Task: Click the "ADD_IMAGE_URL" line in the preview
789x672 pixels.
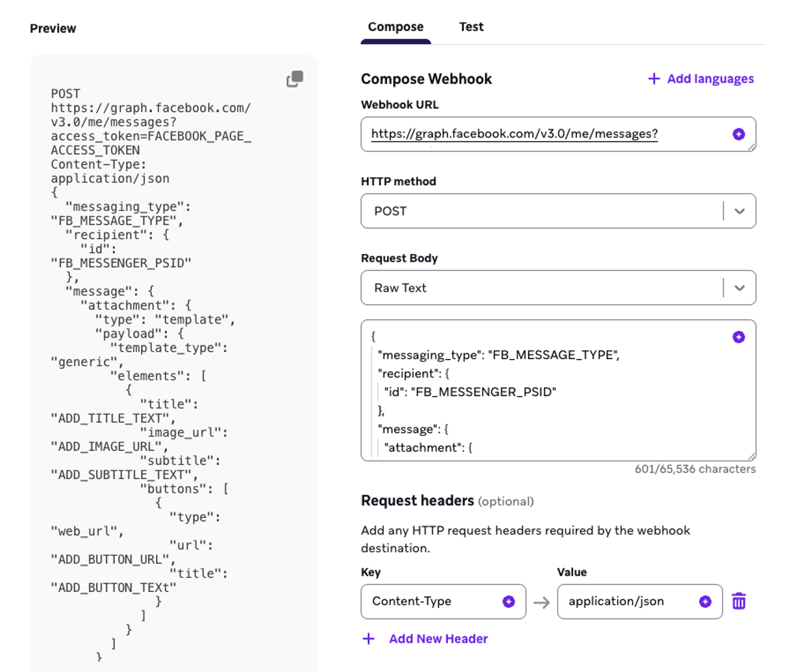Action: pos(109,446)
